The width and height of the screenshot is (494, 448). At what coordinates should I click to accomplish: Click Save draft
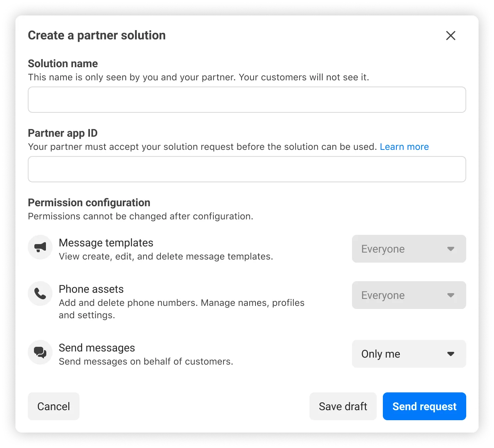pos(343,406)
